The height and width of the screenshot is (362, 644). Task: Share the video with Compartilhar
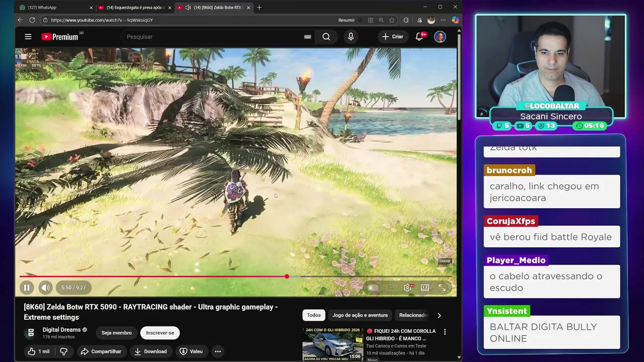tap(101, 351)
